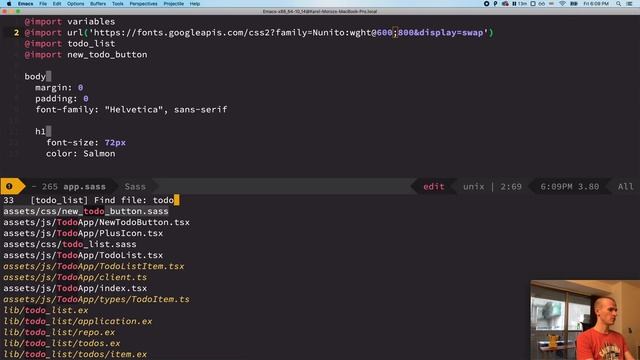Open the Apple menu
Screen dimensions: 640x360
click(9, 4)
